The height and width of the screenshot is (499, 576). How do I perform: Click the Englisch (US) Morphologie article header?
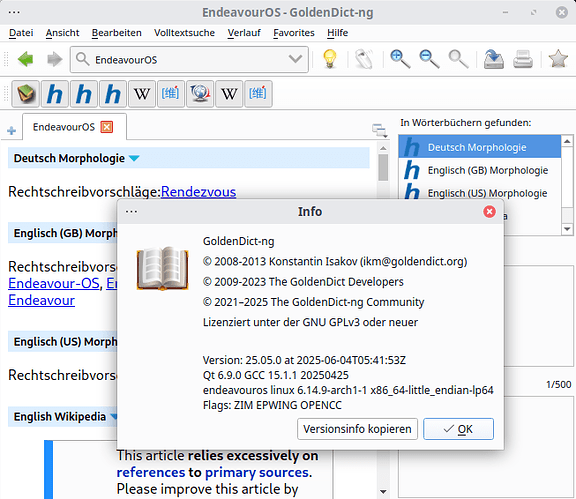[63, 342]
